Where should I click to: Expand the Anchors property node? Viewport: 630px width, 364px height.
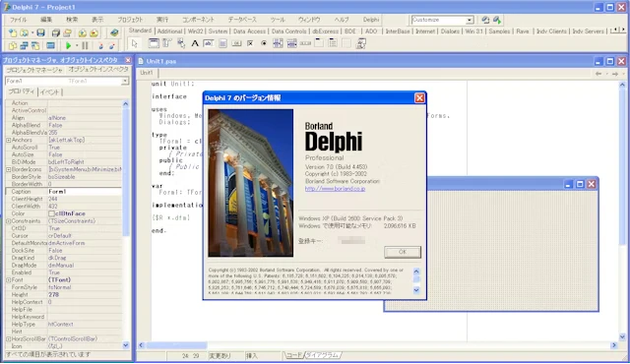pos(9,140)
